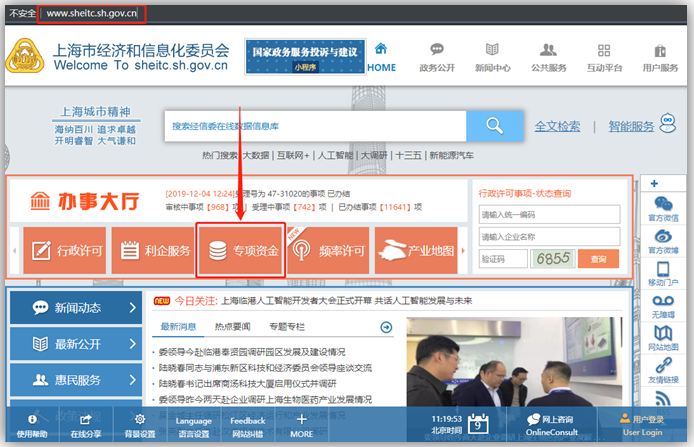Open 利企服务 tile

(x=153, y=250)
